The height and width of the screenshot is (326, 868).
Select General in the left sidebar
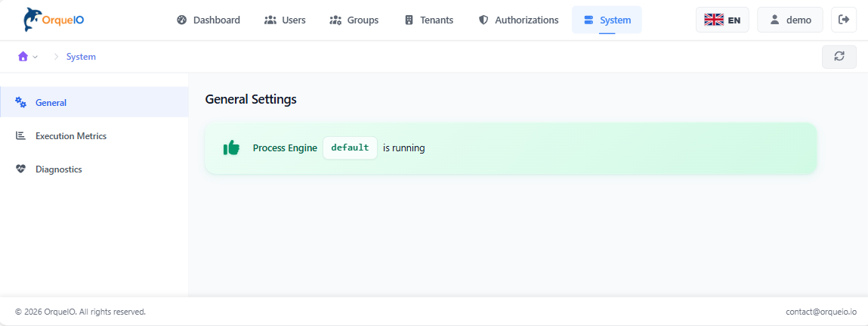coord(51,103)
